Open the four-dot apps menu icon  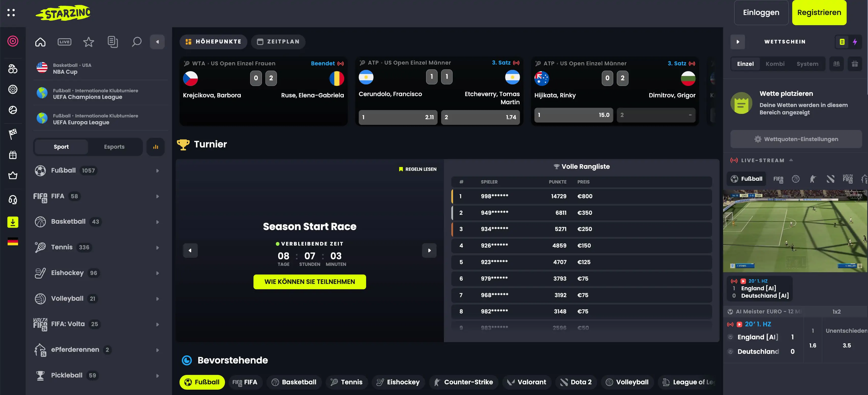11,12
